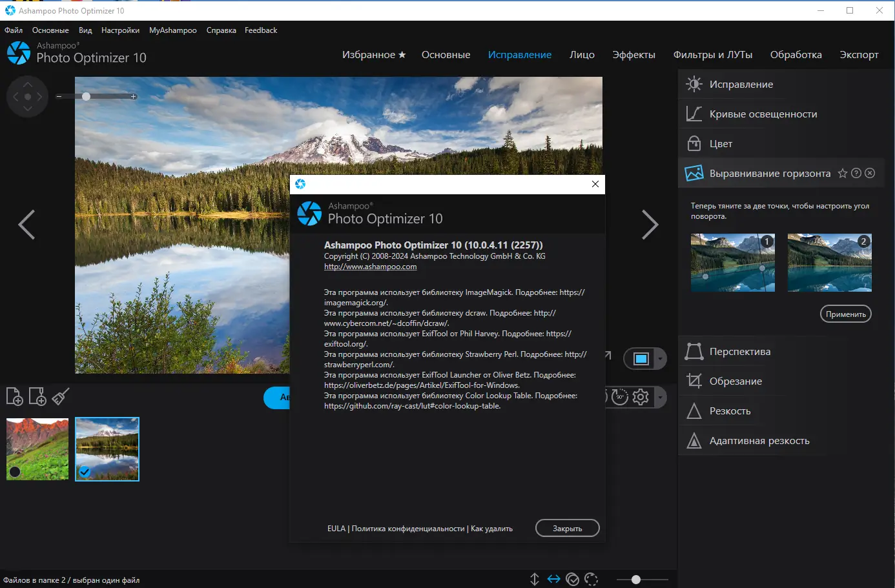Screen dimensions: 895x588
Task: Open the Вид menu
Action: (85, 30)
